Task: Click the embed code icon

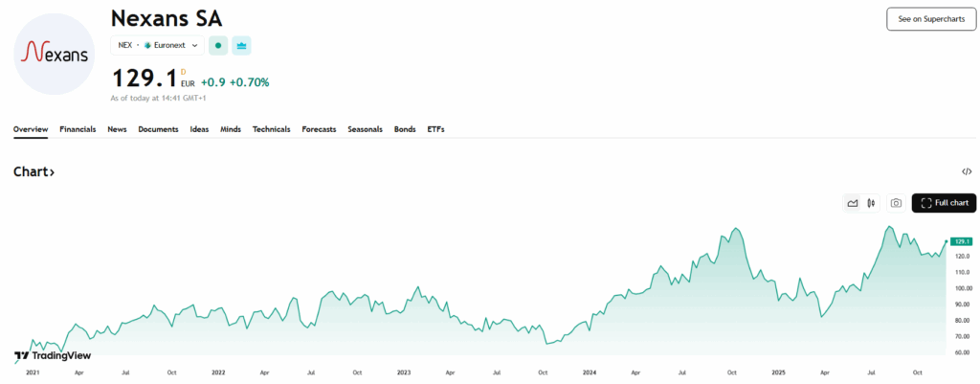Action: [967, 171]
